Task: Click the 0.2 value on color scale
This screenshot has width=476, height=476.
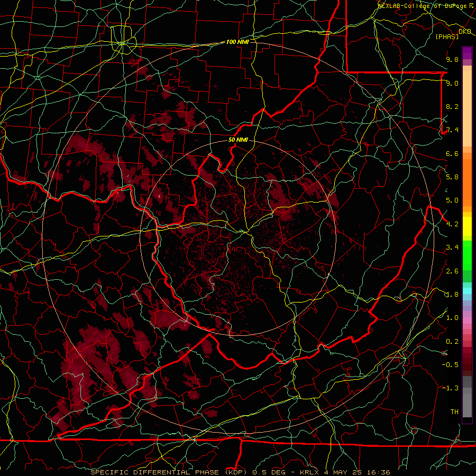Action: tap(452, 342)
